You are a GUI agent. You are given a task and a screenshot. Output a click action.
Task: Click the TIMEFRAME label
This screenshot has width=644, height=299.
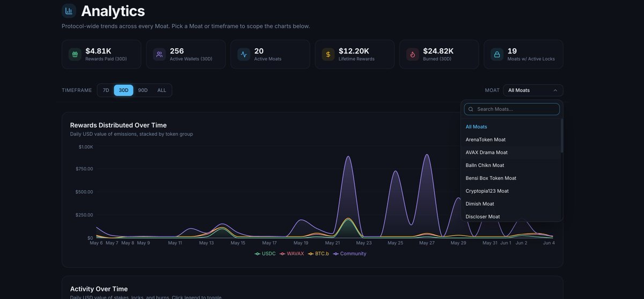[x=77, y=90]
